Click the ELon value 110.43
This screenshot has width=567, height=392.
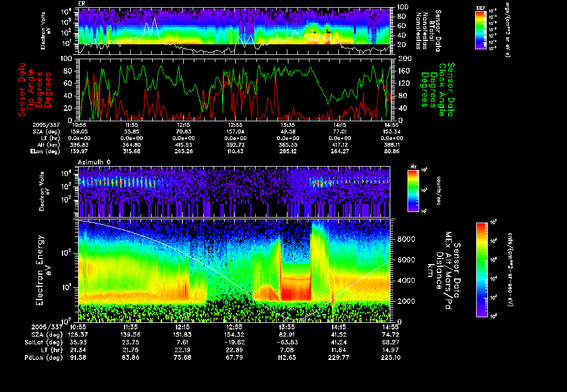[x=235, y=152]
